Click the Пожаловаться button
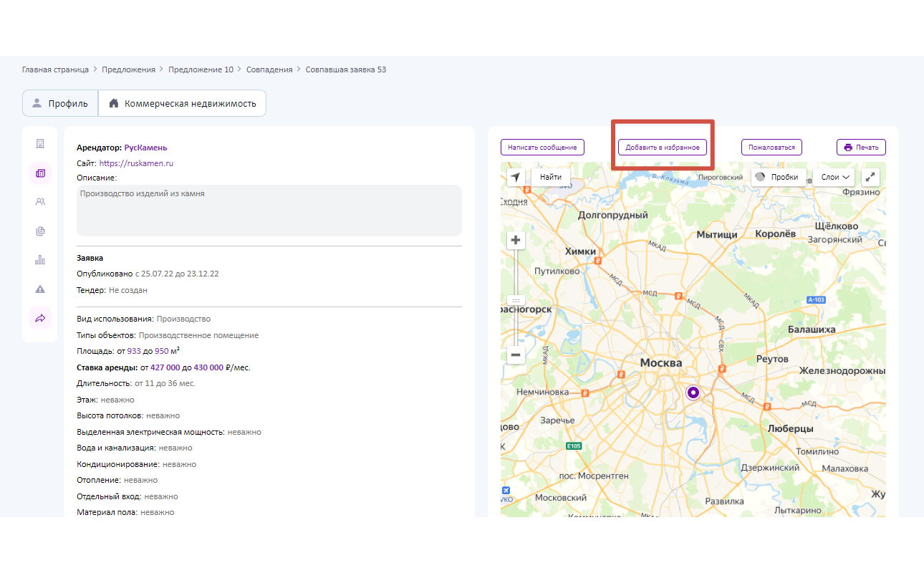This screenshot has height=573, width=924. click(x=771, y=147)
